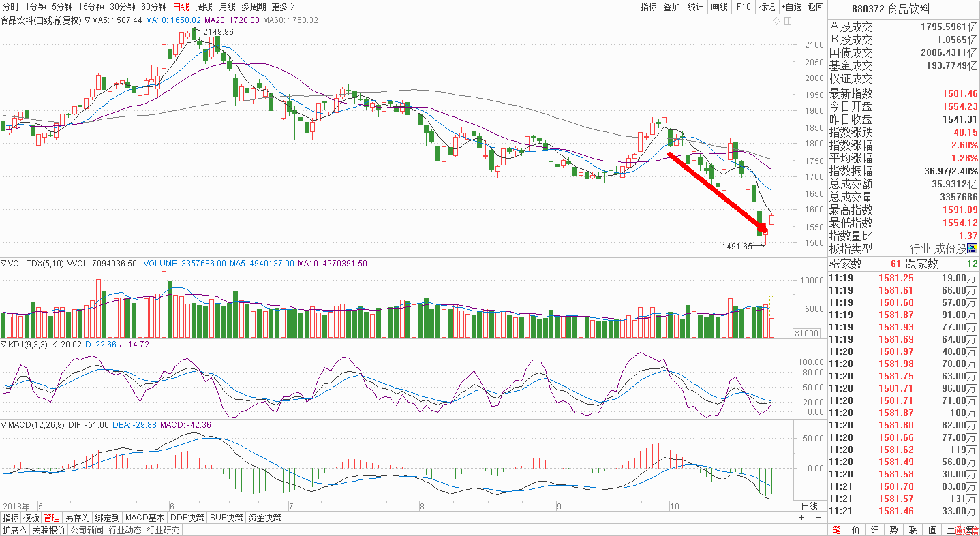Click the red 管理 manage tab
The image size is (980, 536).
pyautogui.click(x=52, y=518)
